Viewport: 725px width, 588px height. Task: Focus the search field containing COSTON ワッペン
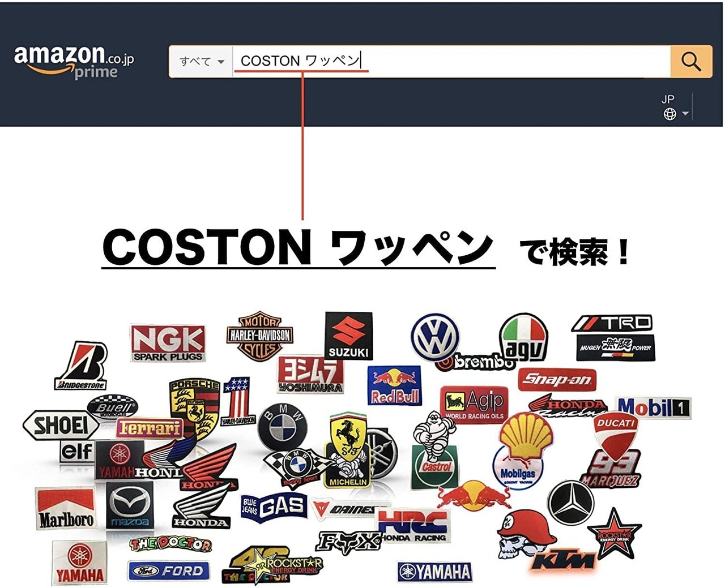pos(451,61)
